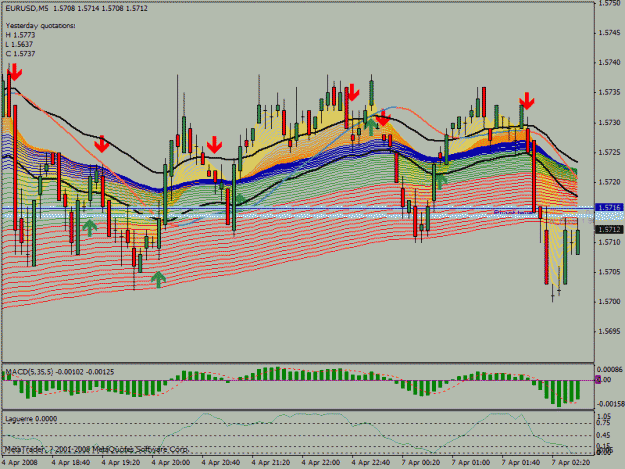Click the '4 Apr 22:40' time label
The image size is (625, 469).
[371, 463]
